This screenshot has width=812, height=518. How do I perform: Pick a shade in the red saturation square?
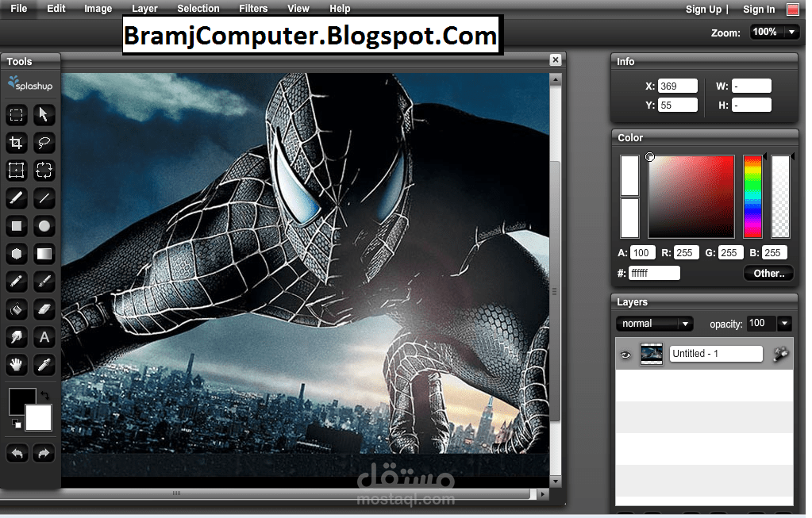(x=691, y=197)
